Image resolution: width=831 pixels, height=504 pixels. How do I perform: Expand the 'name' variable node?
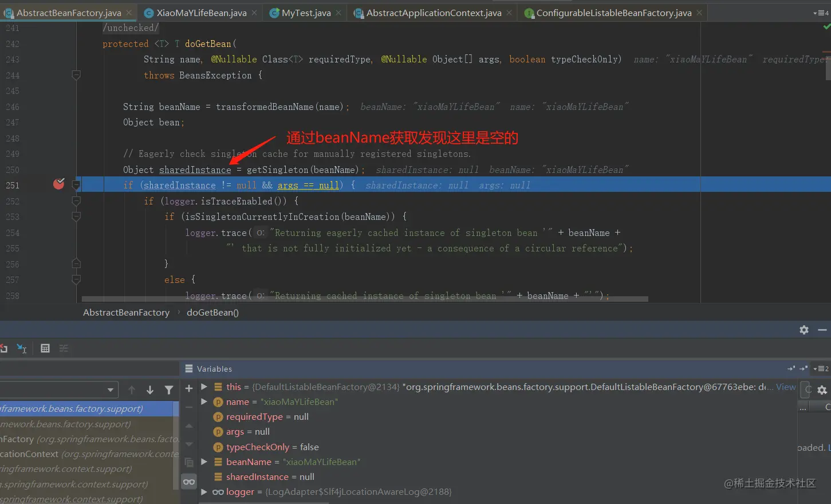click(204, 401)
